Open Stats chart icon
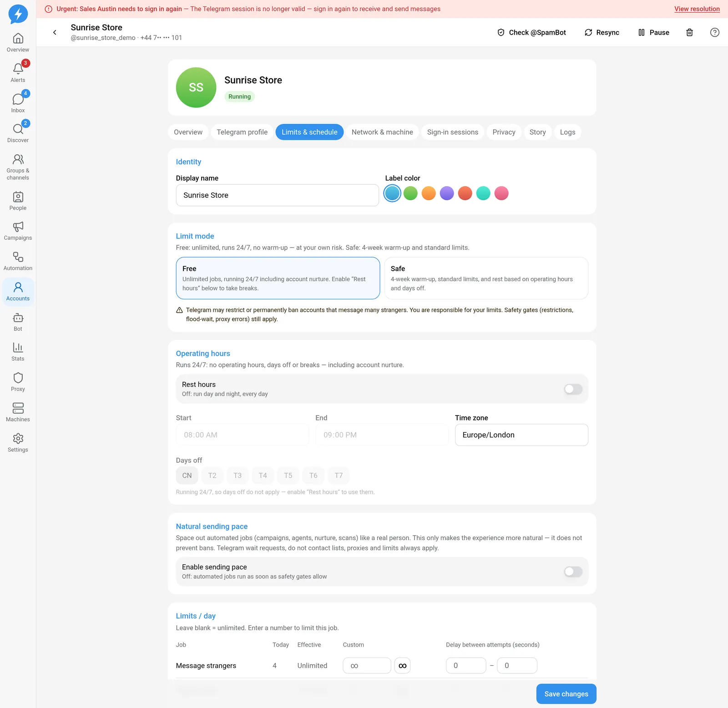728x708 pixels. 18,352
